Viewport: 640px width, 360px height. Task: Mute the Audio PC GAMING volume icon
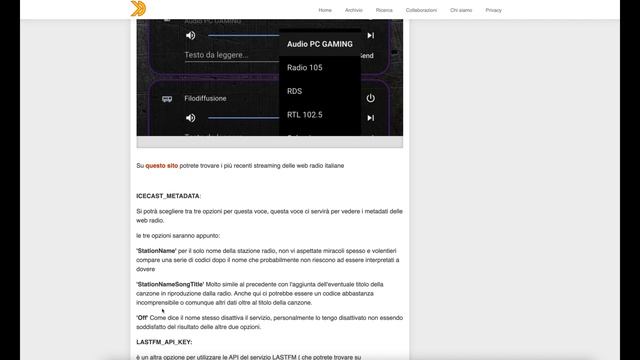[x=191, y=36]
